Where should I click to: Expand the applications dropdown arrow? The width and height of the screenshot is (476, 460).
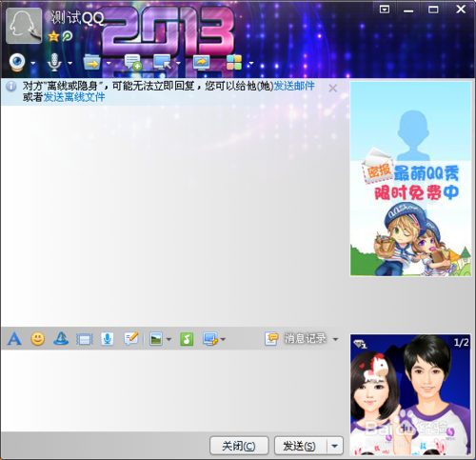[x=251, y=63]
